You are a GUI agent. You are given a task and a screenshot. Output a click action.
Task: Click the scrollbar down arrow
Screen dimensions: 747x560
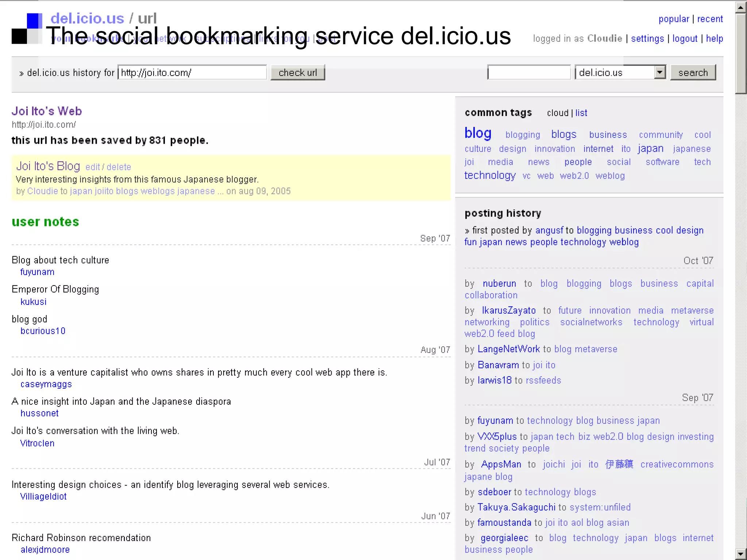(741, 554)
